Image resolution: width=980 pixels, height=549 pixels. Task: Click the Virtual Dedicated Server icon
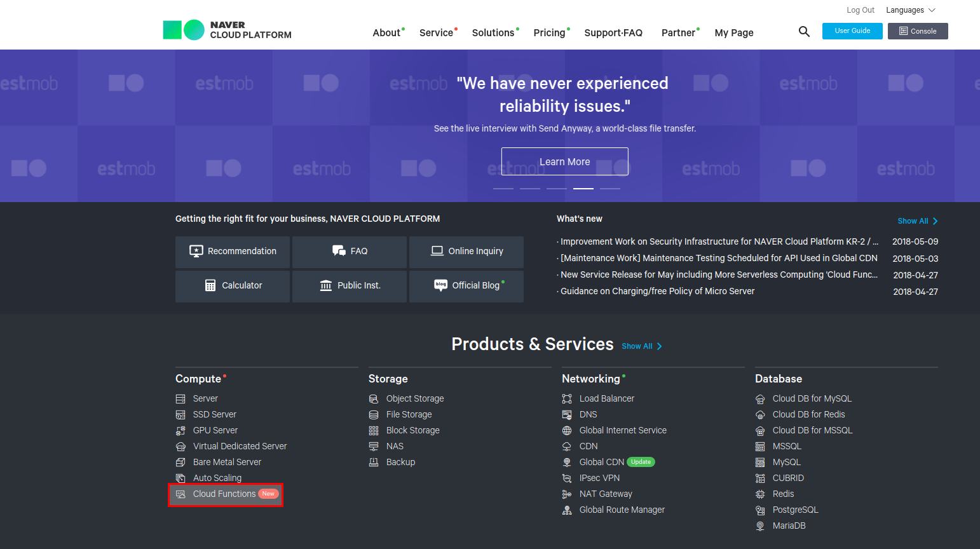coord(180,446)
